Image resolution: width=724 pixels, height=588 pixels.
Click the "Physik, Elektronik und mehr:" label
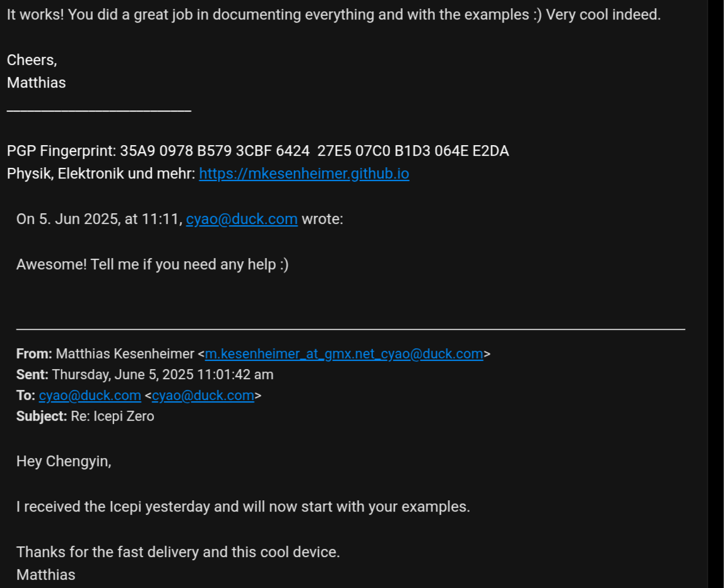[x=101, y=173]
